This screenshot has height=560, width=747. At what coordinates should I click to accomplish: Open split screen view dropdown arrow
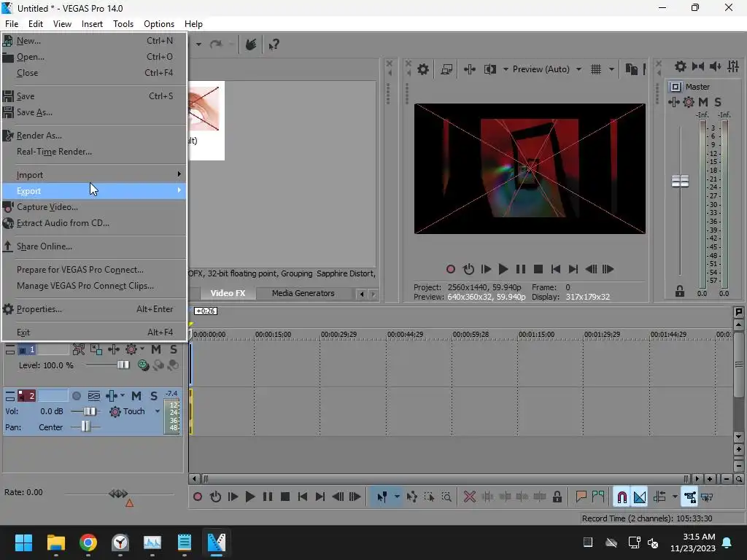click(506, 69)
